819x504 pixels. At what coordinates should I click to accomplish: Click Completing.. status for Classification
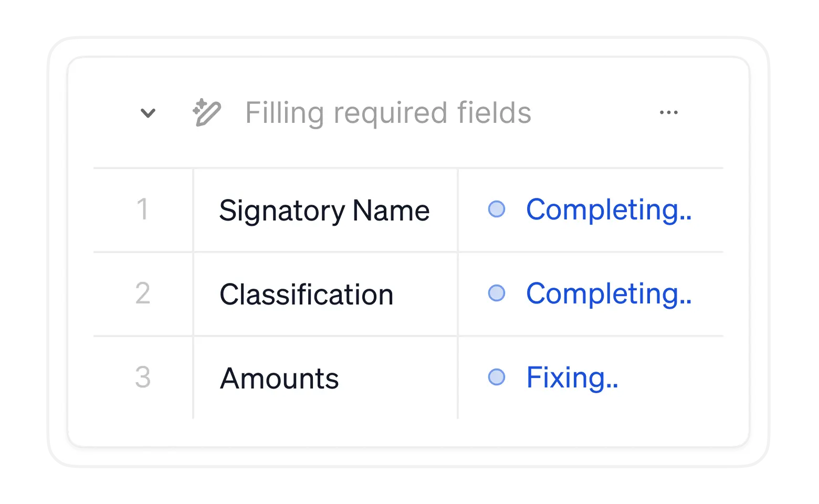coord(608,293)
